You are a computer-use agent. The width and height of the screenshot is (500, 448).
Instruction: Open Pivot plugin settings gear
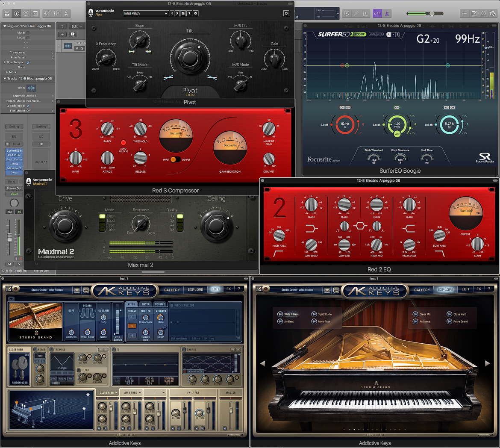coord(195,13)
